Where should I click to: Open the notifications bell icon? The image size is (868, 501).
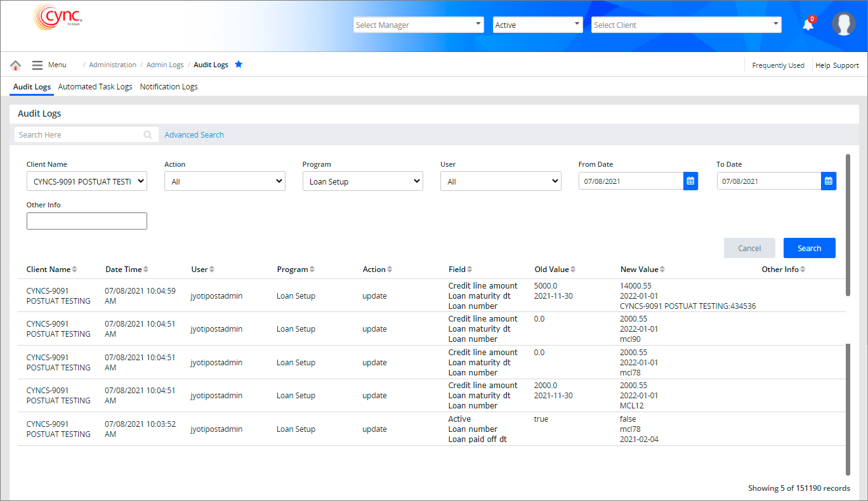point(808,25)
